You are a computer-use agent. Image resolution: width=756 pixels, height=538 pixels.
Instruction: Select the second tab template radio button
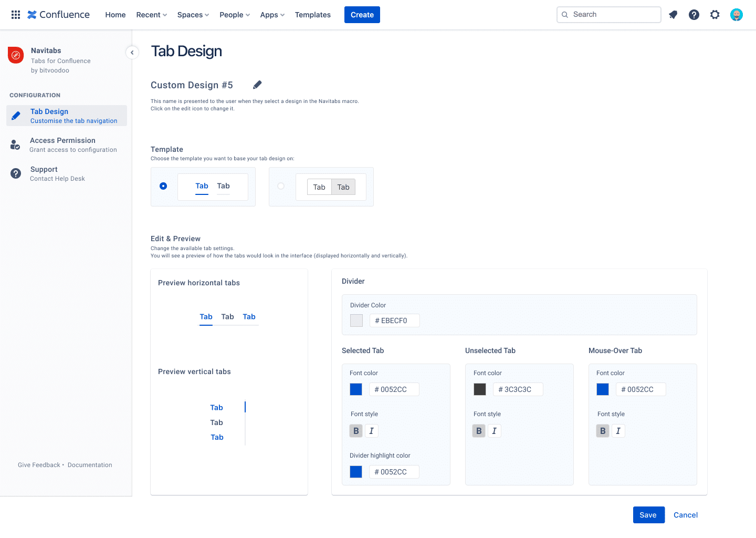(281, 187)
